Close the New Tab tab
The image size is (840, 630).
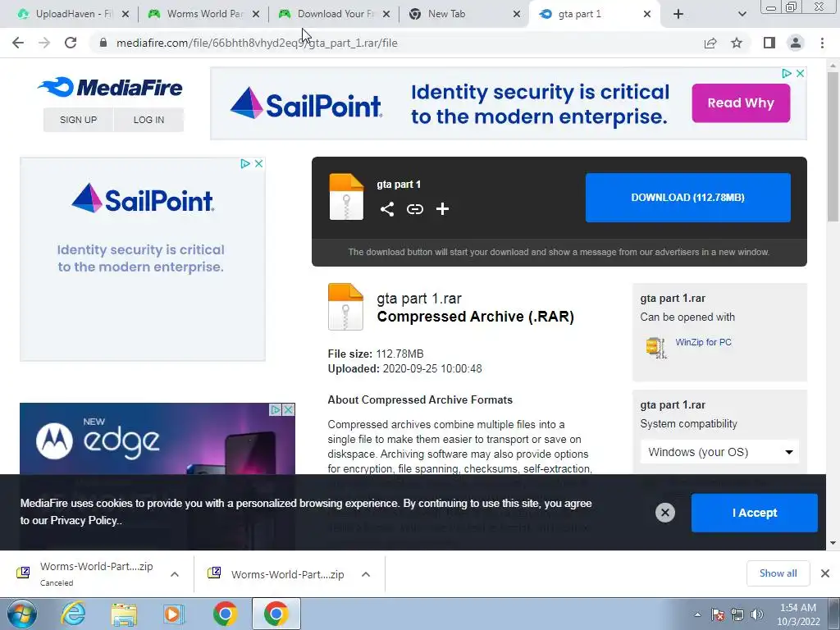pyautogui.click(x=517, y=14)
